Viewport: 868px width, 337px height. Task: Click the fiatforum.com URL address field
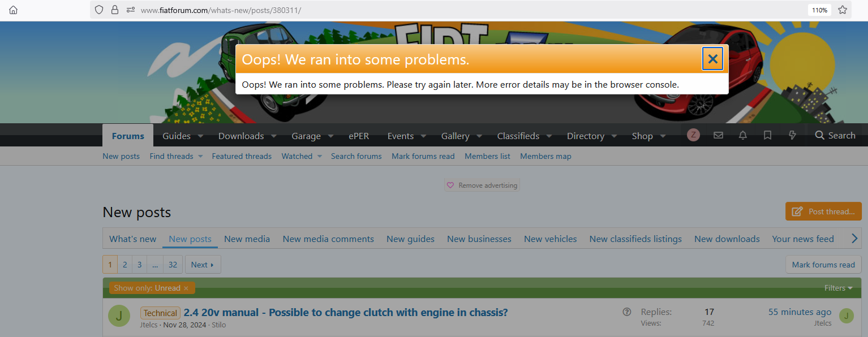[470, 10]
